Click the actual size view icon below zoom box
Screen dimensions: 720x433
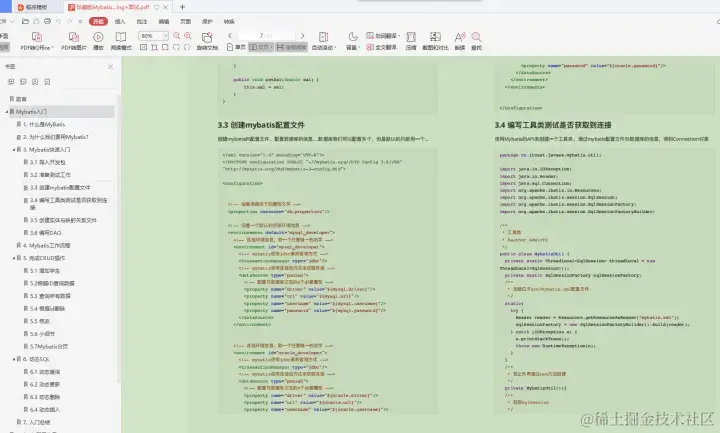pos(144,47)
